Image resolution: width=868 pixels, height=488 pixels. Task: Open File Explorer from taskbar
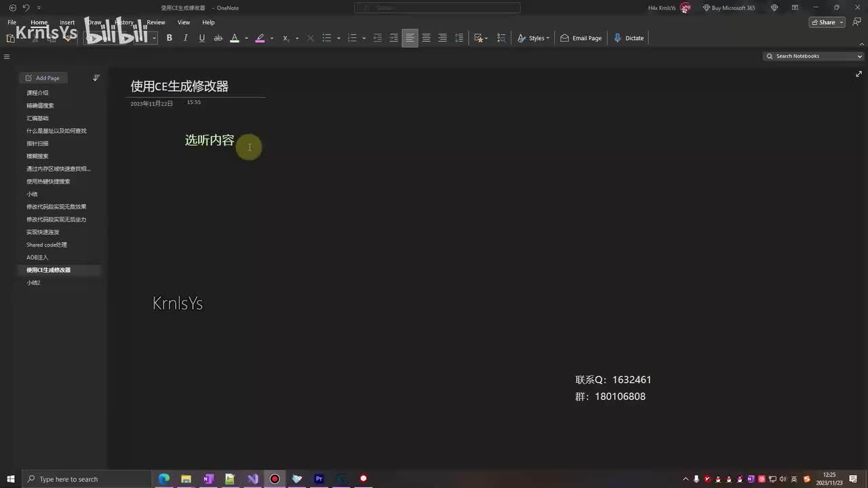(x=186, y=479)
